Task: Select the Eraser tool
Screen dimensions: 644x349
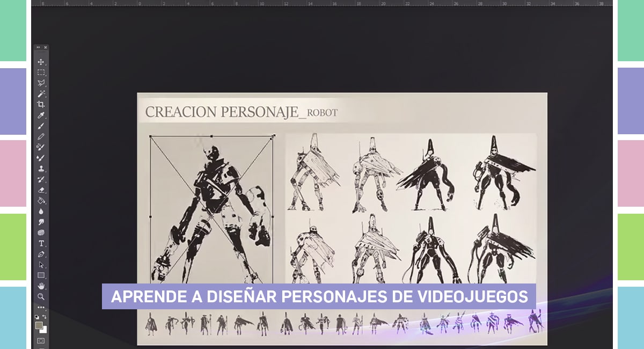Action: 41,190
